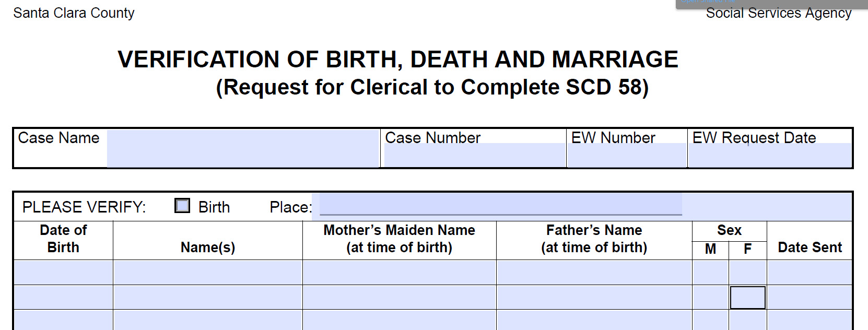Focus first row Mother's Maiden Name cell

399,272
